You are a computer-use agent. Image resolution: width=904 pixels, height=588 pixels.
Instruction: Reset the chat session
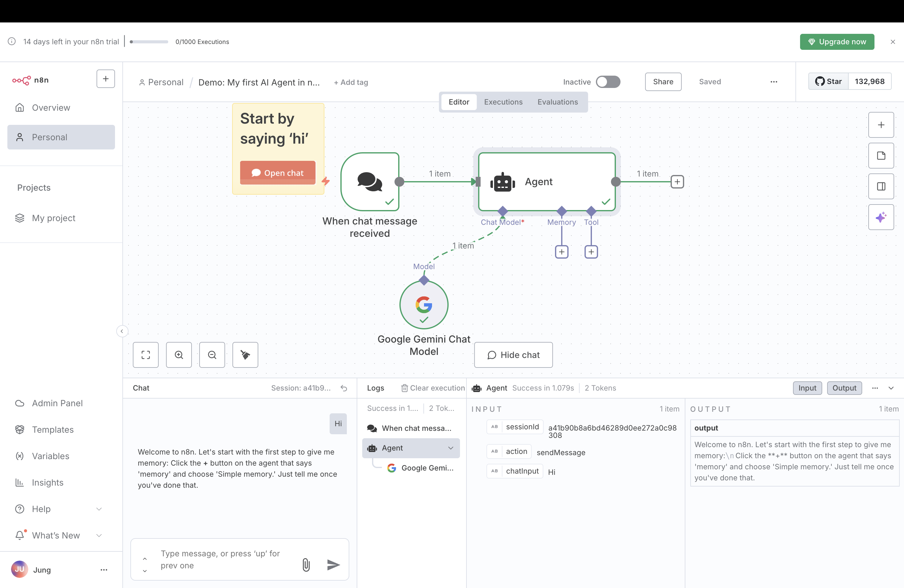pos(344,388)
